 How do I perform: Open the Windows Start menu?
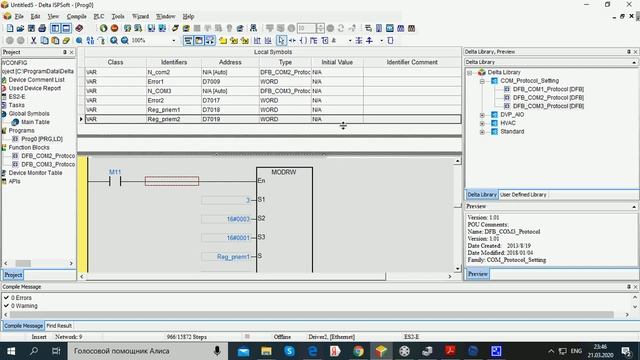pyautogui.click(x=11, y=351)
